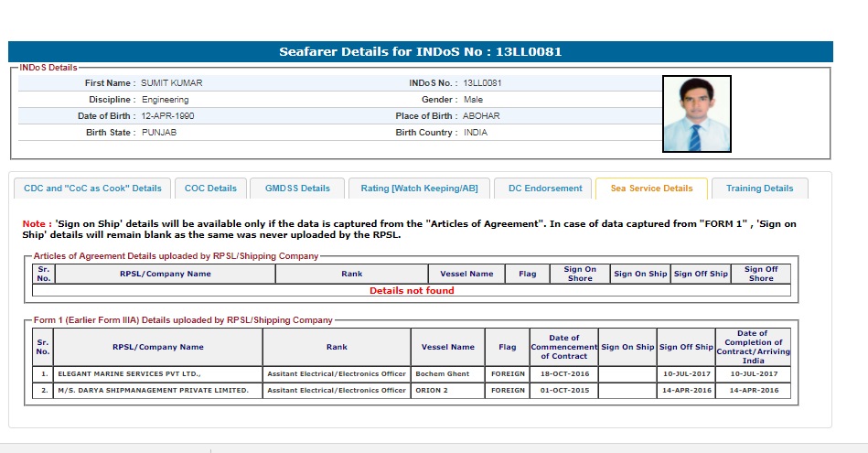The height and width of the screenshot is (453, 868).
Task: Click the red "Details not found" message
Action: 412,291
